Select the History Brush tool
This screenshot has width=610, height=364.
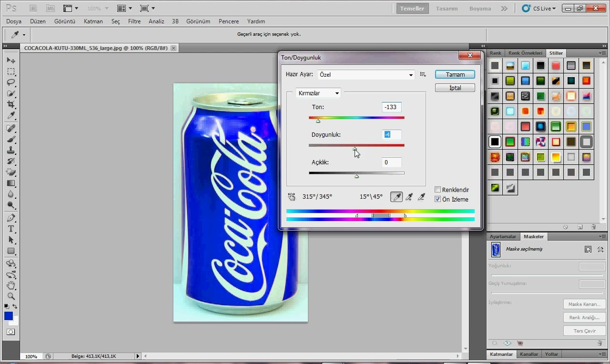[x=11, y=161]
